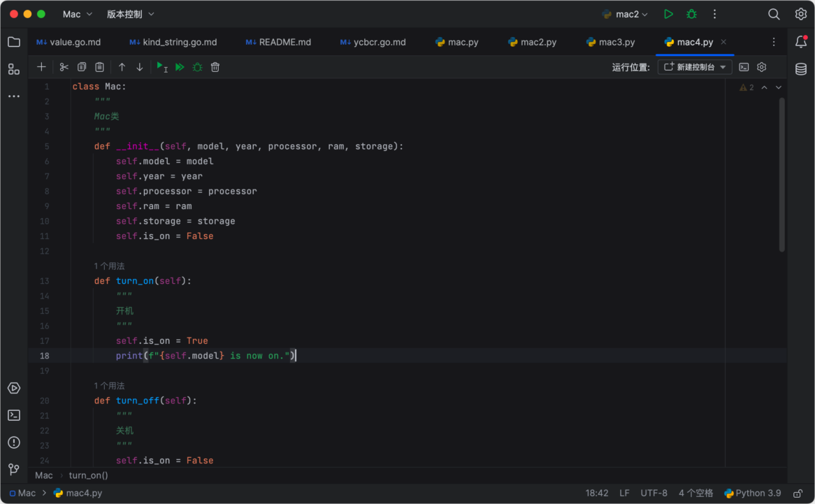Open the Project folder tool window
Image resolution: width=815 pixels, height=504 pixels.
pyautogui.click(x=14, y=42)
